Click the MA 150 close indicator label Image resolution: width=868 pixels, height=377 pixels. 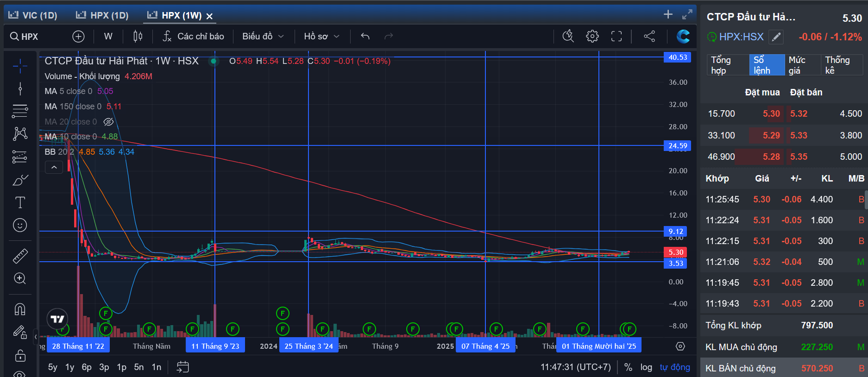[73, 107]
